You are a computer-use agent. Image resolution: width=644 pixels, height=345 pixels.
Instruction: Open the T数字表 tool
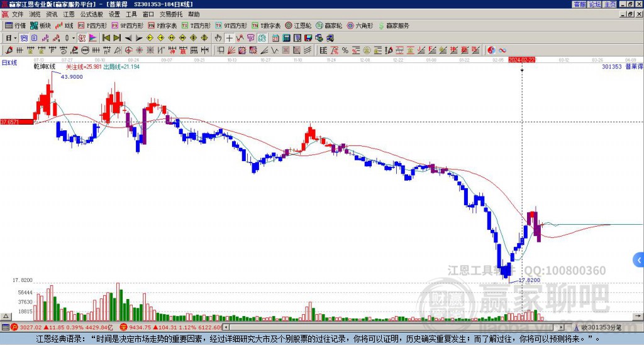(x=266, y=25)
